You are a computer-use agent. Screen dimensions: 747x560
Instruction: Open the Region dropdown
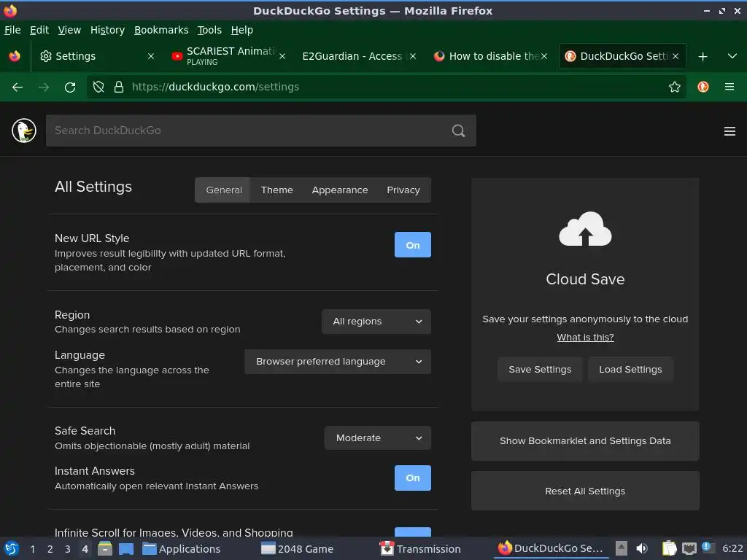(x=376, y=322)
